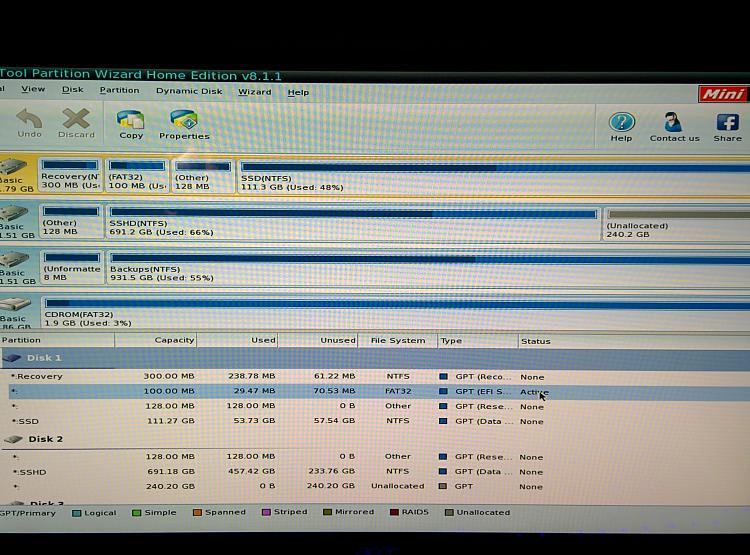The height and width of the screenshot is (555, 750).
Task: Open the Properties toolbar icon
Action: click(184, 120)
